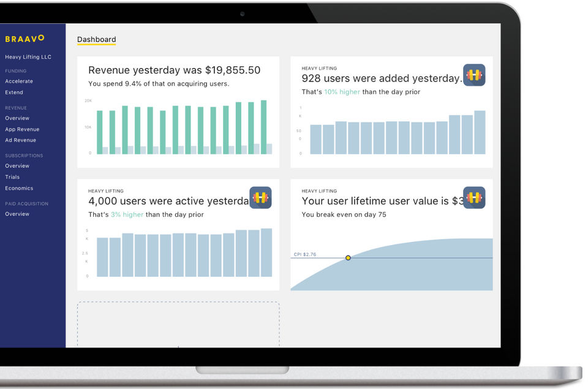The image size is (588, 389).
Task: Open the Economics page
Action: click(19, 188)
